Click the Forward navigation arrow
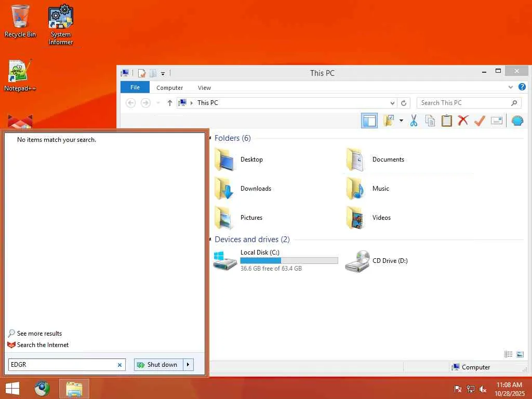The height and width of the screenshot is (399, 532). 145,103
